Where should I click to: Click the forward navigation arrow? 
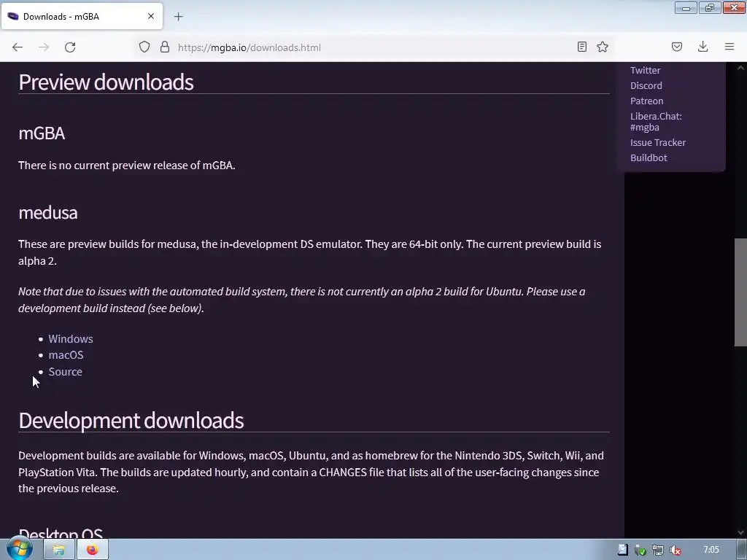[x=44, y=47]
